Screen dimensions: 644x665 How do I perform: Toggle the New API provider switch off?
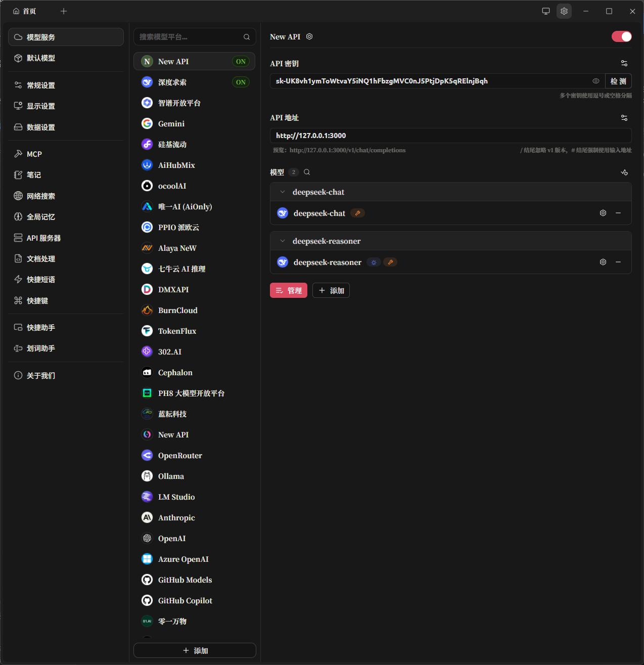click(x=622, y=36)
